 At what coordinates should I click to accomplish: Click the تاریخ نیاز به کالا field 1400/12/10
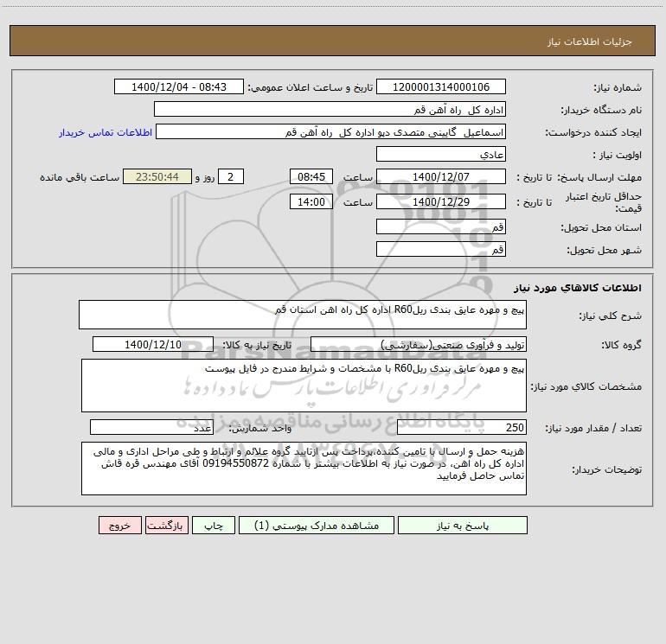pos(153,344)
